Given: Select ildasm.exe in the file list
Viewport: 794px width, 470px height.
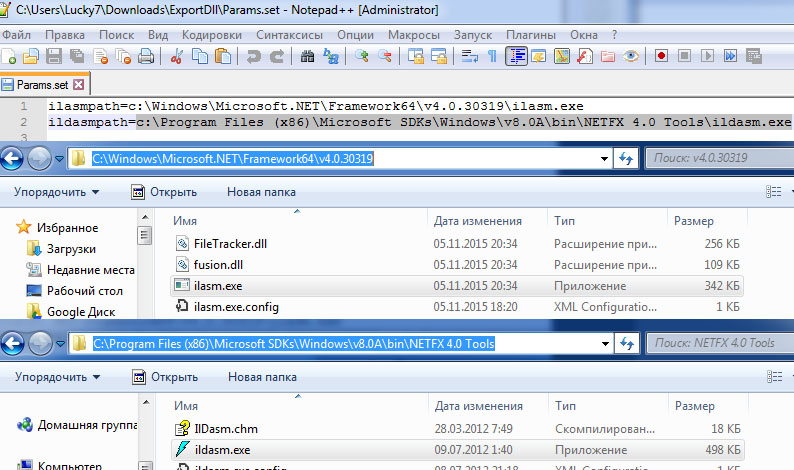Looking at the screenshot, I should click(458, 450).
